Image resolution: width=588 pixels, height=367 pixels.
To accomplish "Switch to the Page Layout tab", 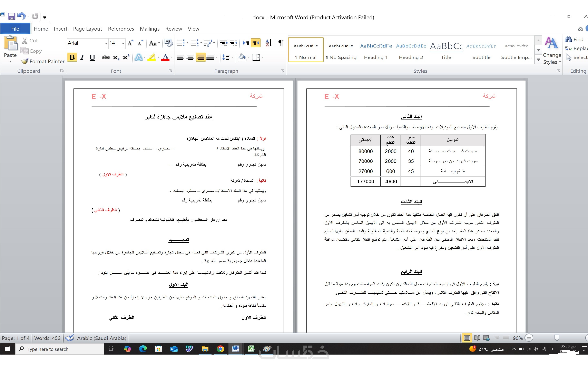I will [87, 29].
